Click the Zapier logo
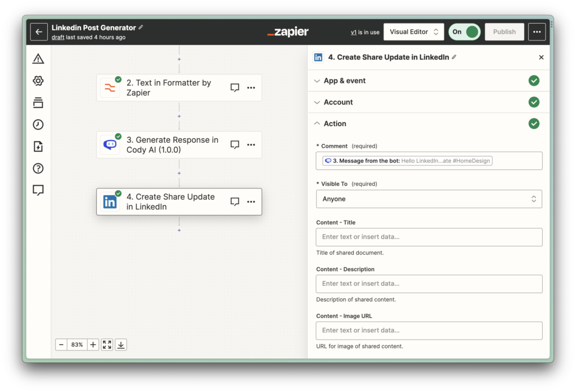Screen dimensions: 576x392 pos(288,32)
